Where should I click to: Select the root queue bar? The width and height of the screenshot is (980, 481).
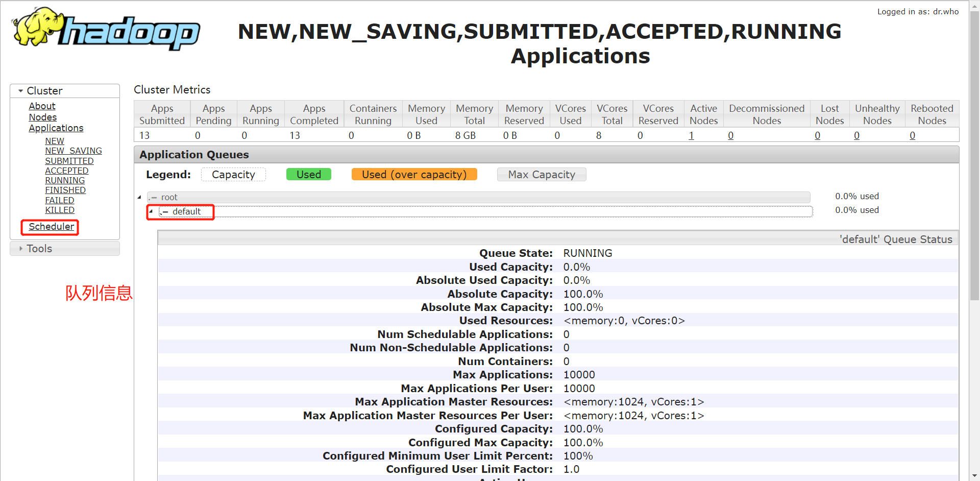point(479,197)
